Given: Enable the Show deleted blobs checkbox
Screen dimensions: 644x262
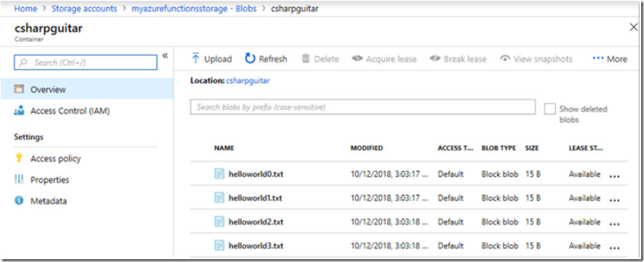Looking at the screenshot, I should pyautogui.click(x=549, y=109).
